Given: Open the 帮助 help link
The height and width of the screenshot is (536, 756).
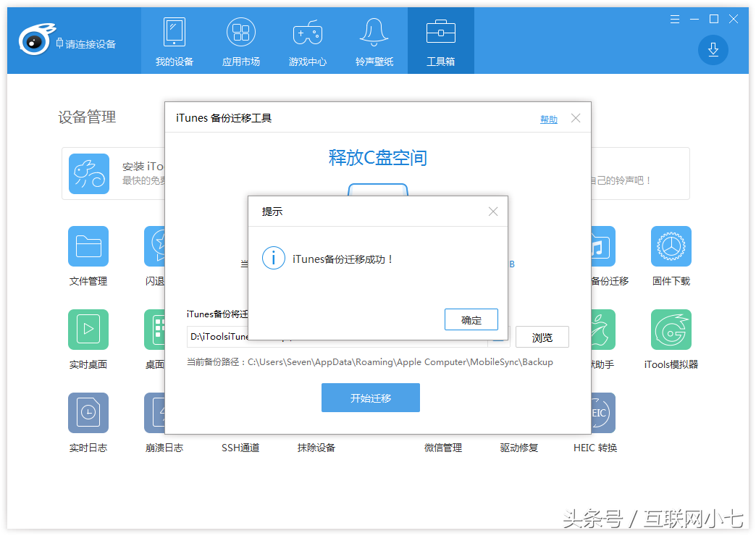Looking at the screenshot, I should 549,120.
